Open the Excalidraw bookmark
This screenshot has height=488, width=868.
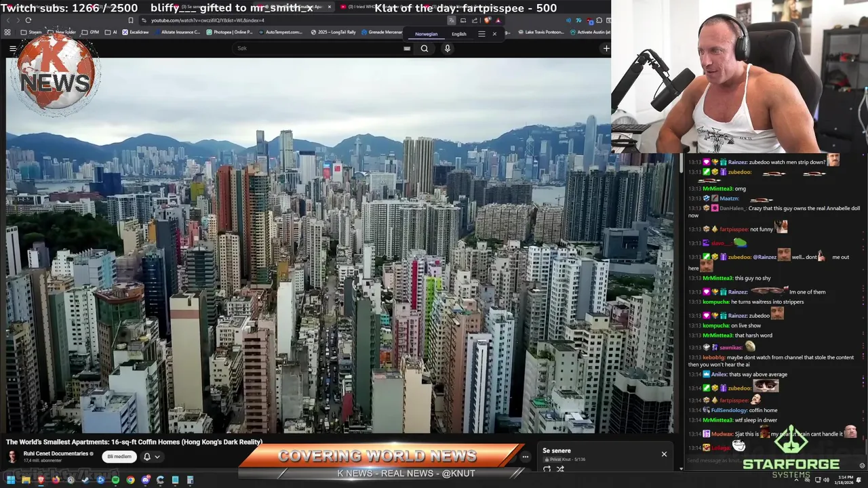(136, 32)
